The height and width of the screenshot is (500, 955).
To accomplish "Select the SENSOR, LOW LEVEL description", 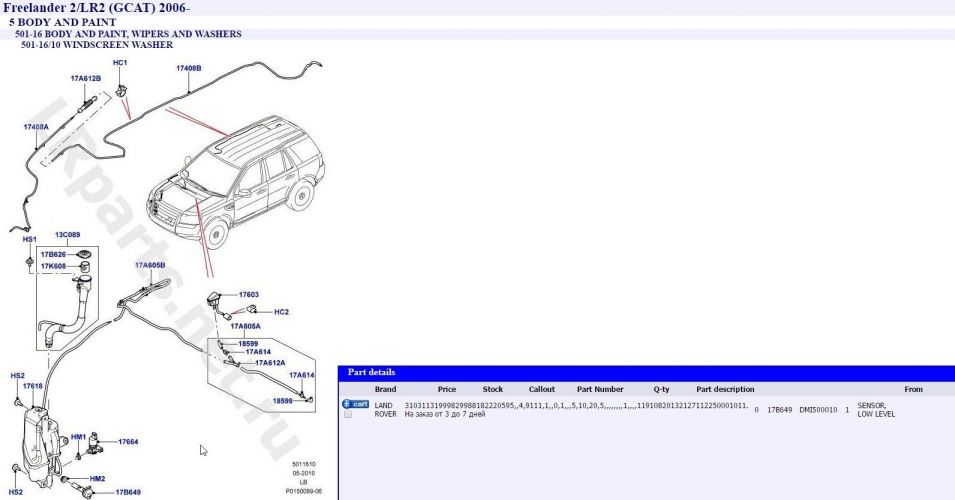I will point(876,410).
